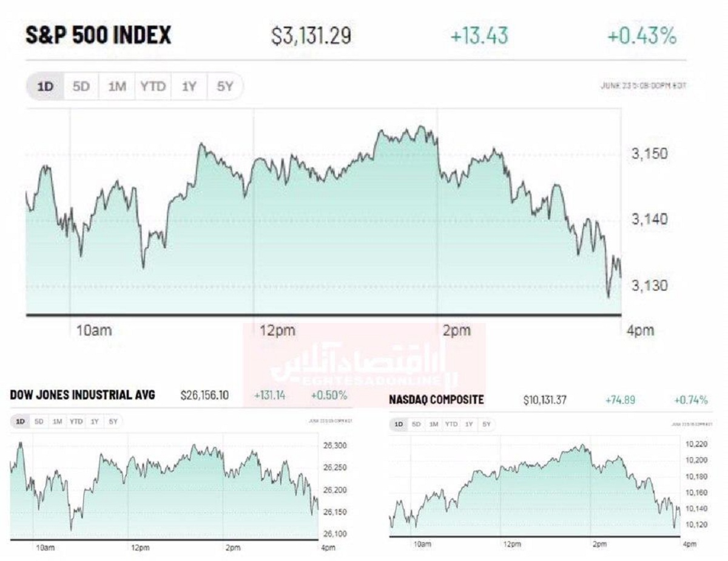The image size is (728, 561).
Task: Choose YTD on the Dow Jones chart
Action: (76, 421)
